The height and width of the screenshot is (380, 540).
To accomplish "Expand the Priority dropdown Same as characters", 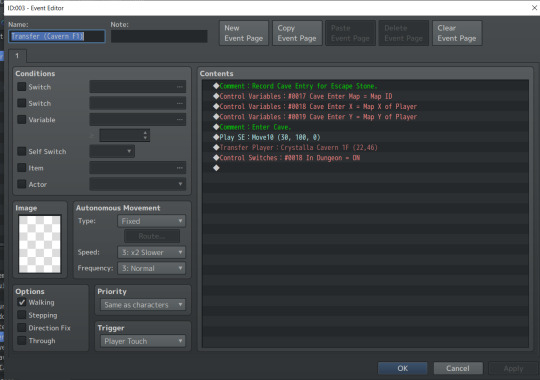I will click(143, 305).
